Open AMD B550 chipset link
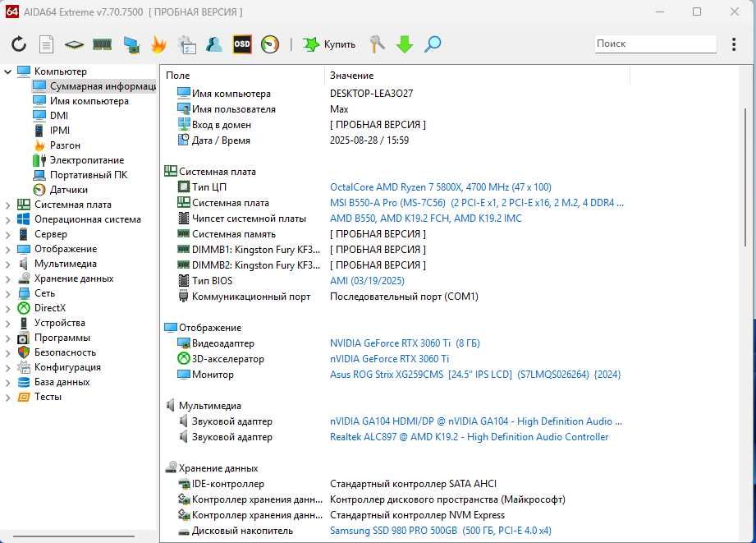Screen dimensions: 756x543 425,219
